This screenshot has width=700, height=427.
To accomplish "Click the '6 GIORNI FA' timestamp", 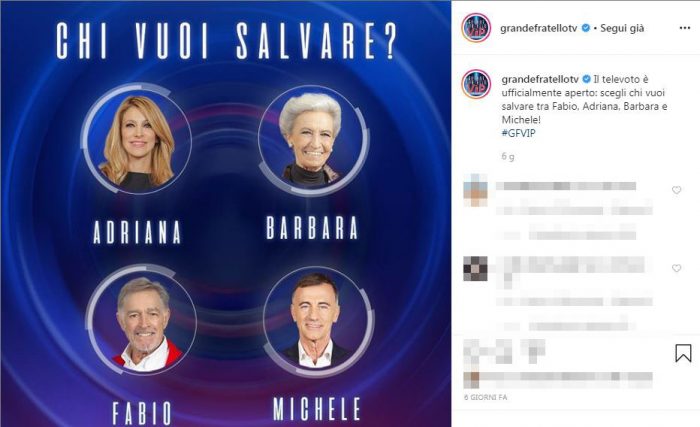I will coord(485,397).
